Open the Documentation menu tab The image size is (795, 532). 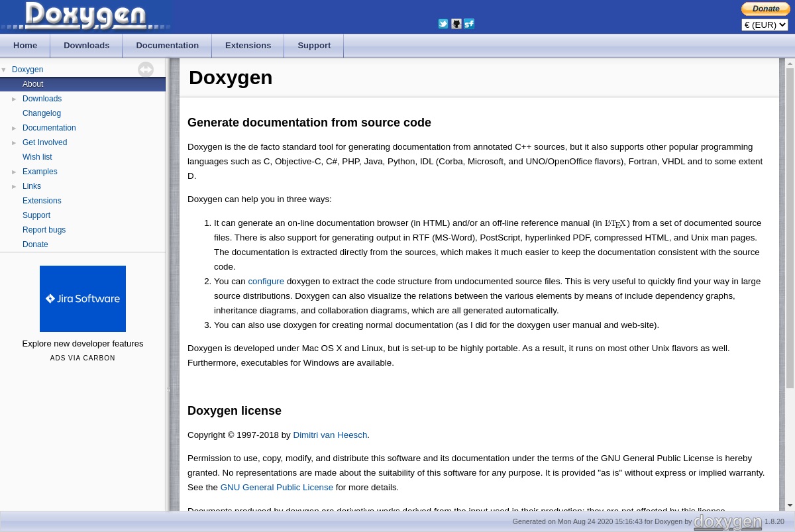[167, 46]
